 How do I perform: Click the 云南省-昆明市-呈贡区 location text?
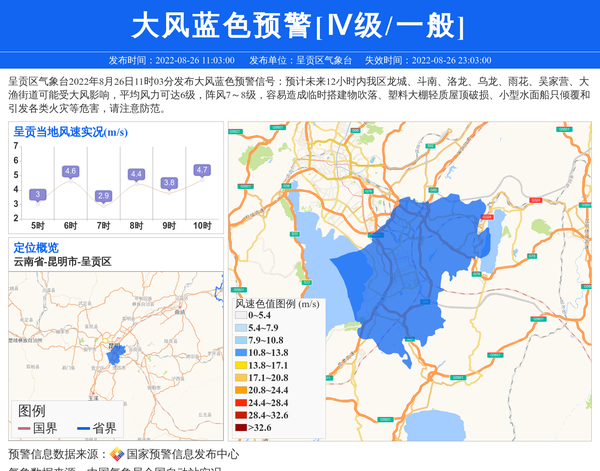pos(62,262)
